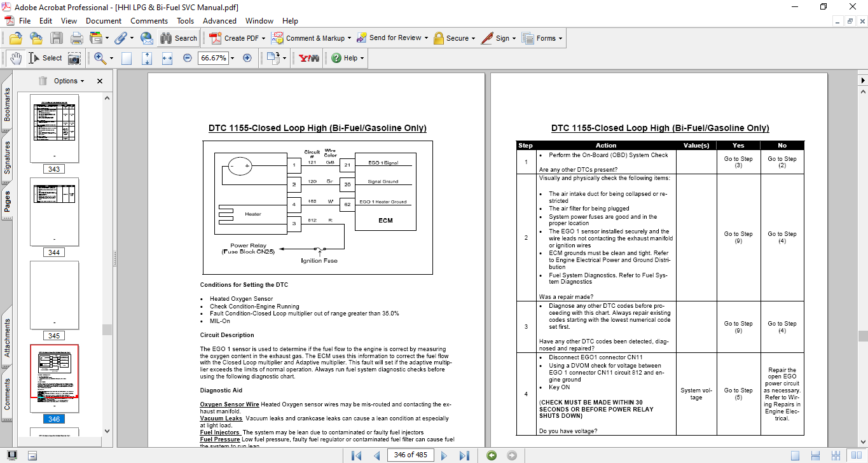Select the Hand tool
This screenshot has width=868, height=463.
pyautogui.click(x=15, y=58)
